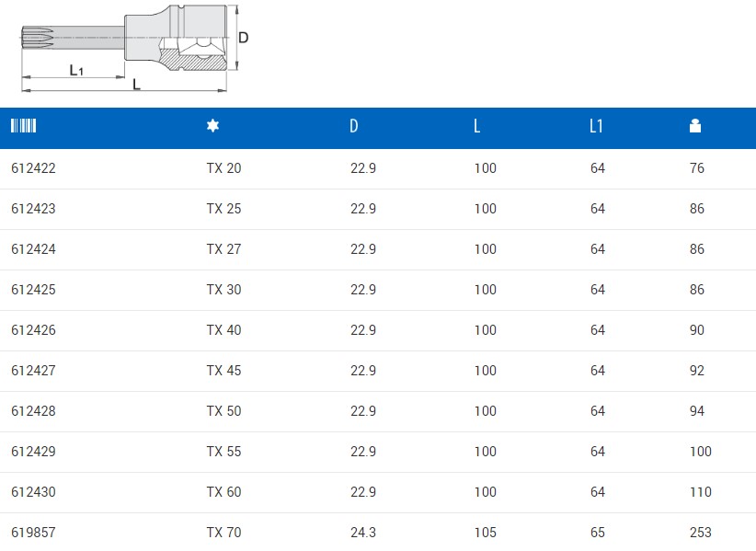756x551 pixels.
Task: Click the 253 weight value
Action: pyautogui.click(x=700, y=533)
